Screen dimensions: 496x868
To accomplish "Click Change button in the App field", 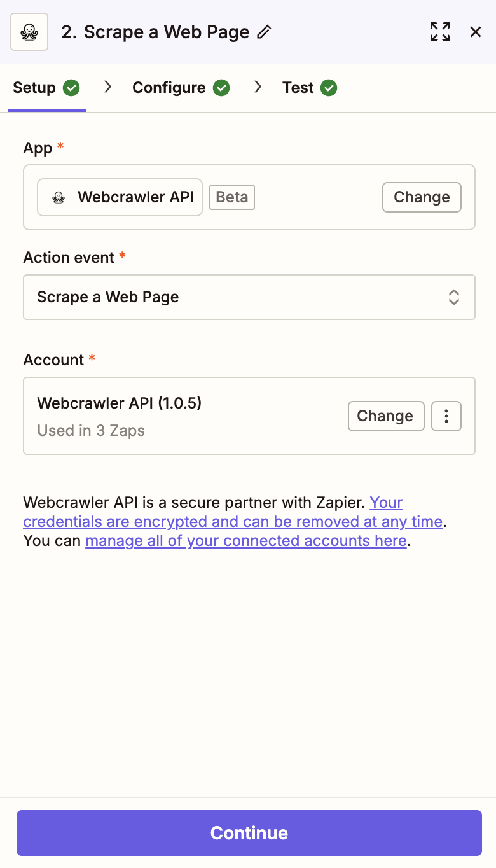I will pyautogui.click(x=422, y=197).
